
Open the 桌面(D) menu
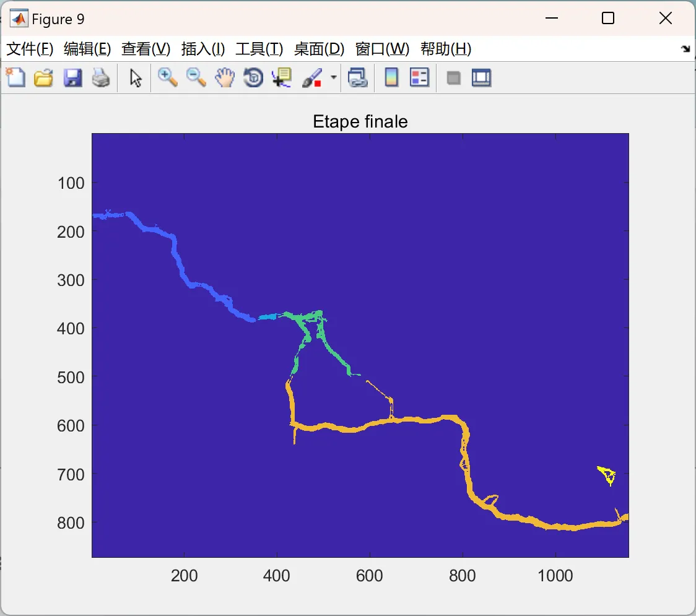tap(319, 49)
